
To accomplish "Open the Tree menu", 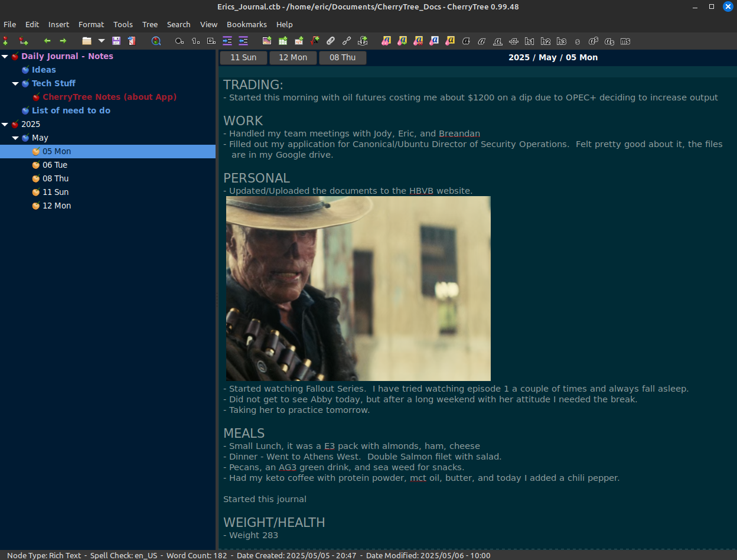I will coord(150,24).
